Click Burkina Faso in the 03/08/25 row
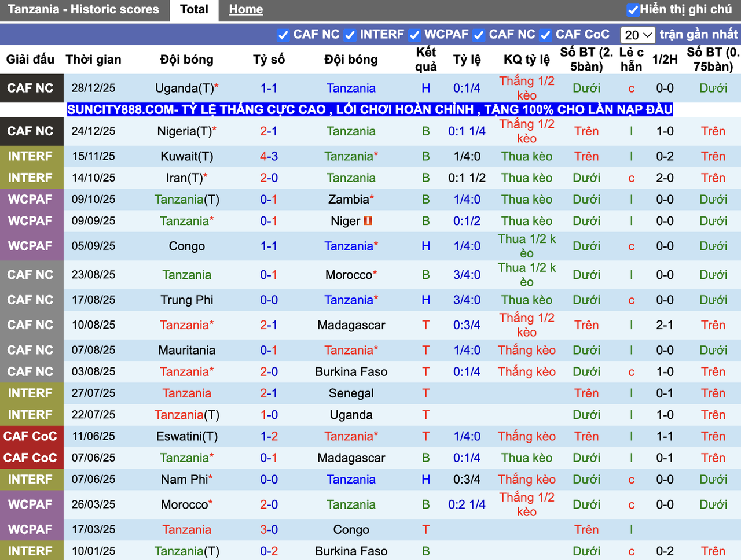Screen dimensions: 741x560 tap(351, 371)
